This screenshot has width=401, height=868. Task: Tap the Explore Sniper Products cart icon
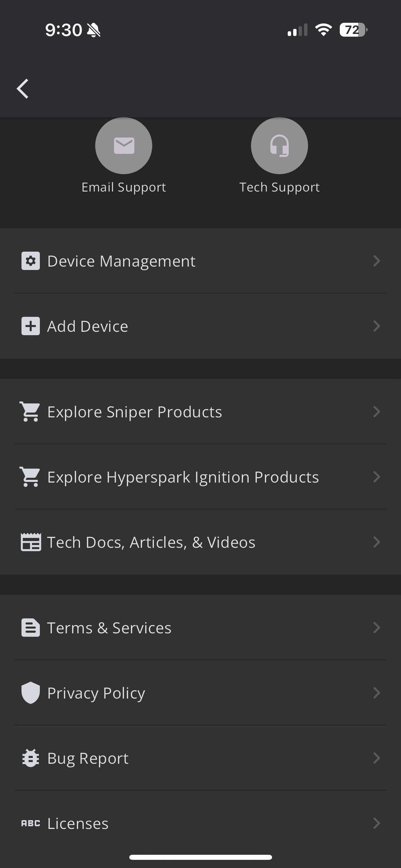point(30,412)
